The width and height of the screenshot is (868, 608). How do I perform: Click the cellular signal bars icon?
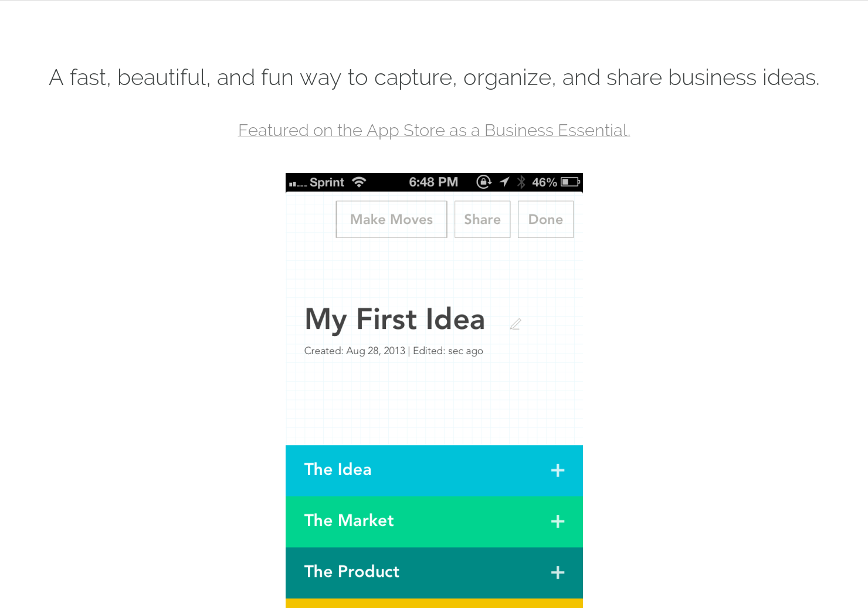tap(297, 184)
